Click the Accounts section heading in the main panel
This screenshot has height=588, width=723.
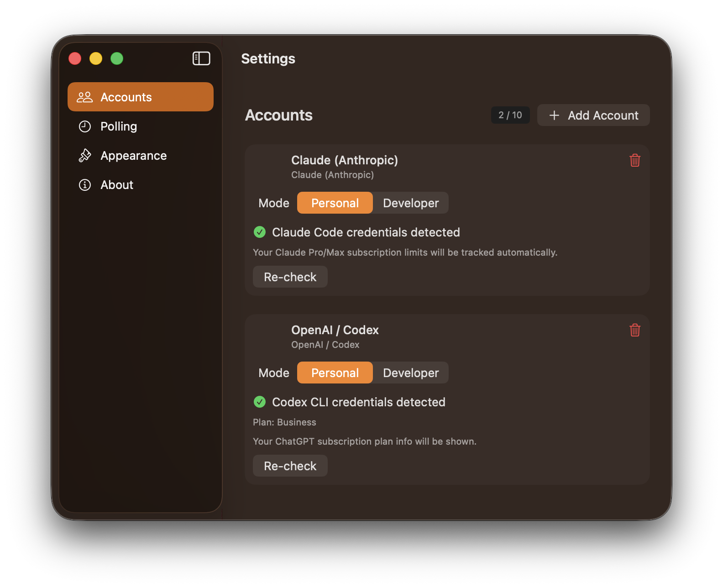(279, 115)
